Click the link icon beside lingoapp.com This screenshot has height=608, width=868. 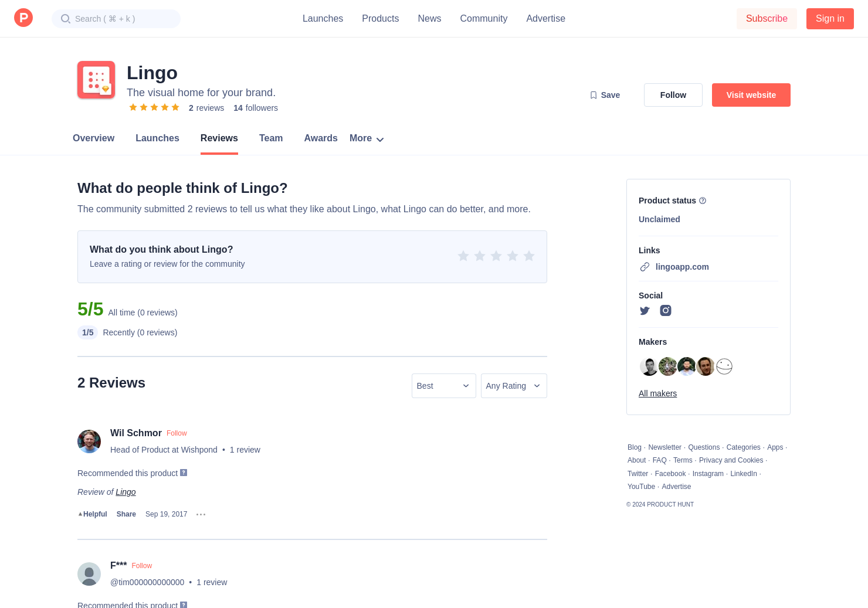point(645,267)
